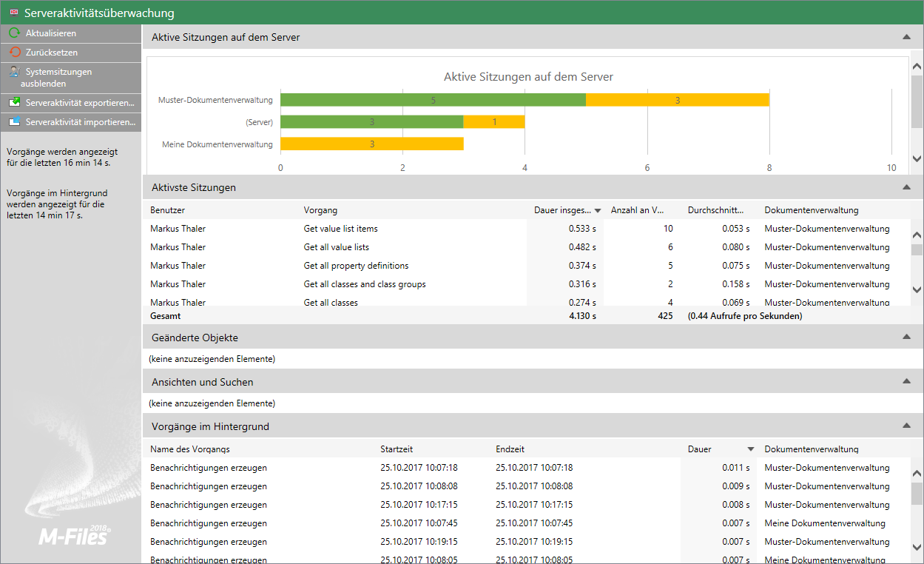This screenshot has width=924, height=564.
Task: Click the Systemsitzungen ausblenden user icon
Action: [x=14, y=72]
